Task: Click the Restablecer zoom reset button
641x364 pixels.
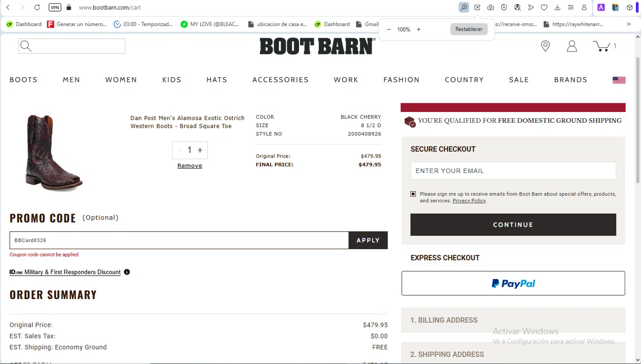Action: [x=469, y=29]
